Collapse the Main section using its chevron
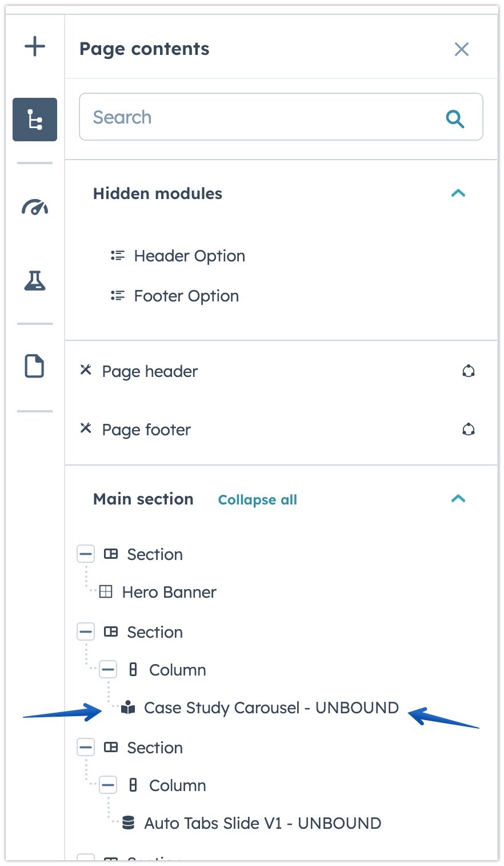Screen dimensions: 504x866 (458, 499)
